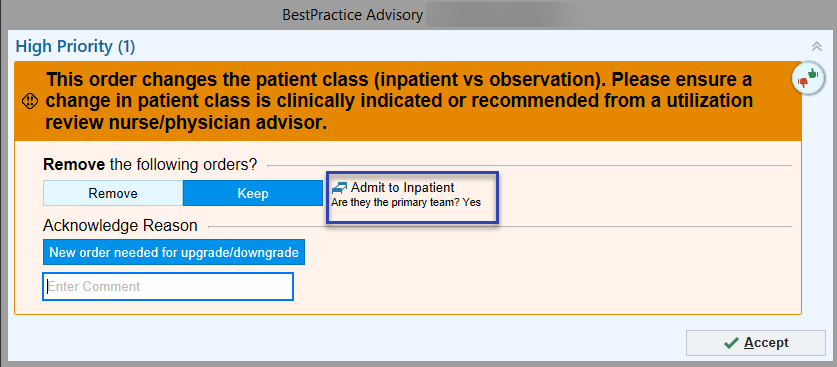Click the warning diamond icon in banner
The image size is (837, 367).
31,101
